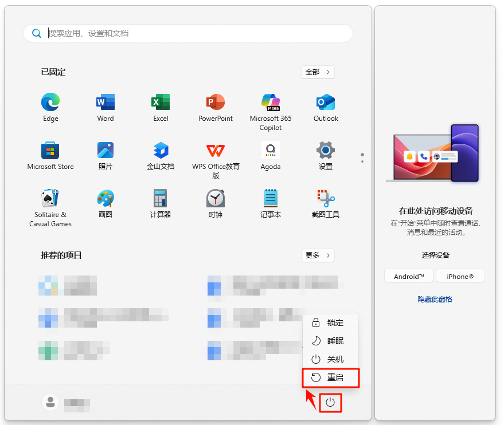Open the 设置 settings gear

[326, 152]
